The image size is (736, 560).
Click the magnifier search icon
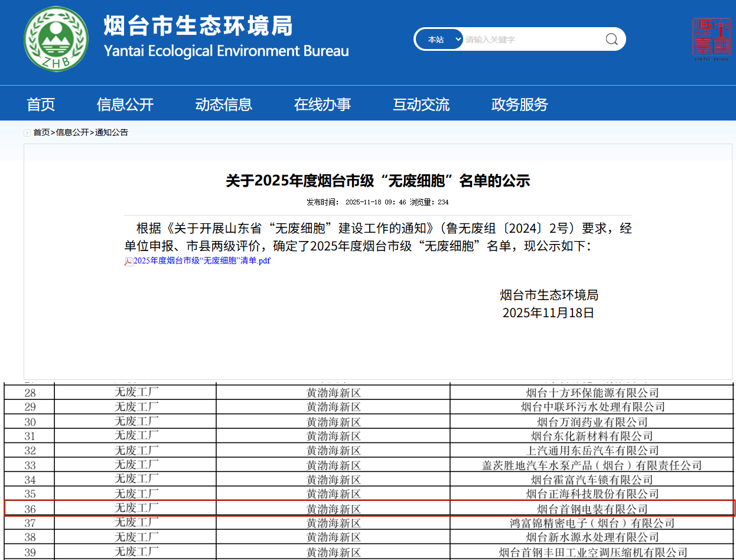coord(611,40)
